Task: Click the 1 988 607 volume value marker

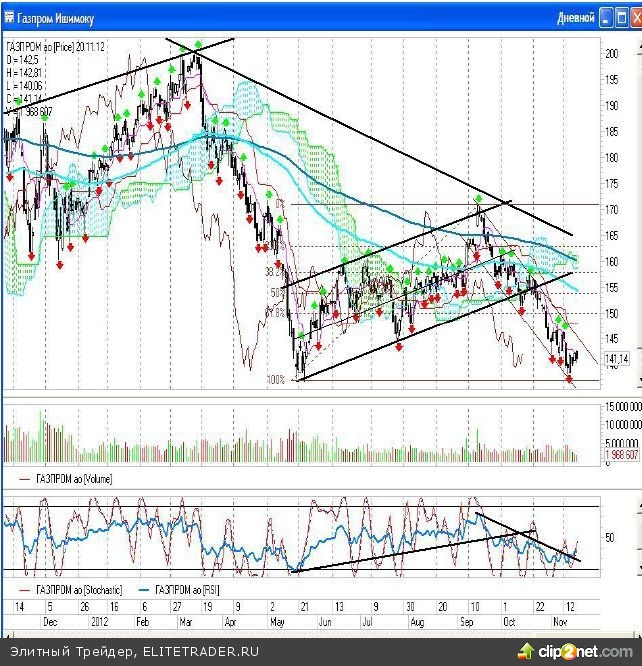Action: (620, 455)
